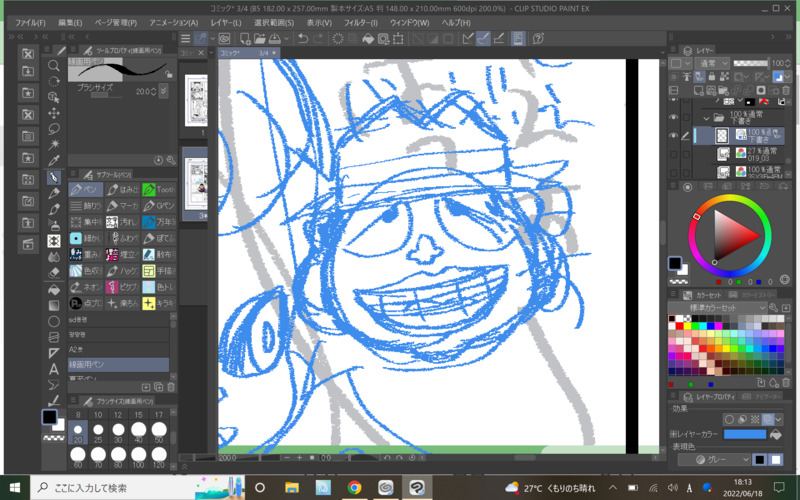Toggle Lock layer padlock icon
This screenshot has height=500, width=800.
click(x=712, y=77)
